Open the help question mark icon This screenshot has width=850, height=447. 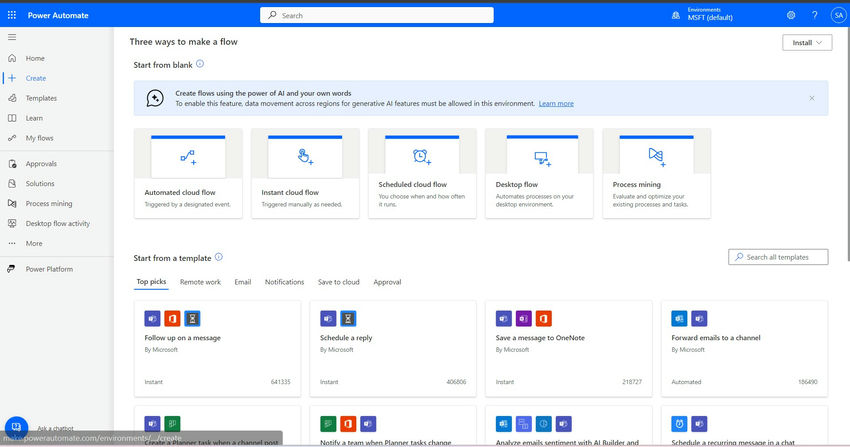[x=814, y=15]
